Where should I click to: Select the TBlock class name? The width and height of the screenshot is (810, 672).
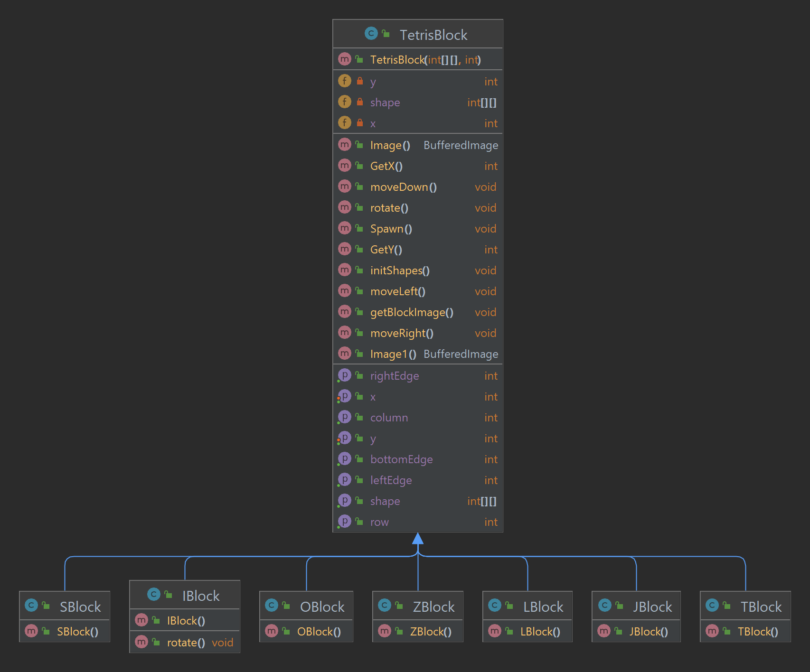[761, 607]
